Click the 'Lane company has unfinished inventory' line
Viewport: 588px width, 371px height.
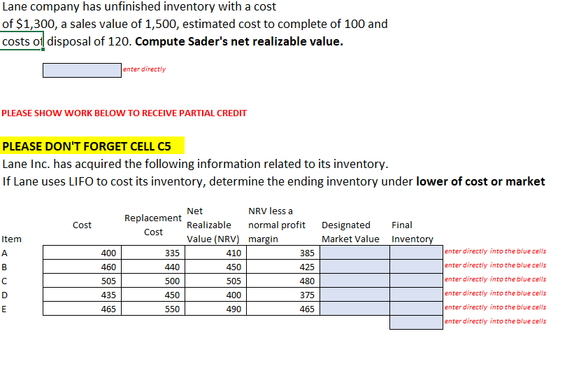[x=139, y=6]
